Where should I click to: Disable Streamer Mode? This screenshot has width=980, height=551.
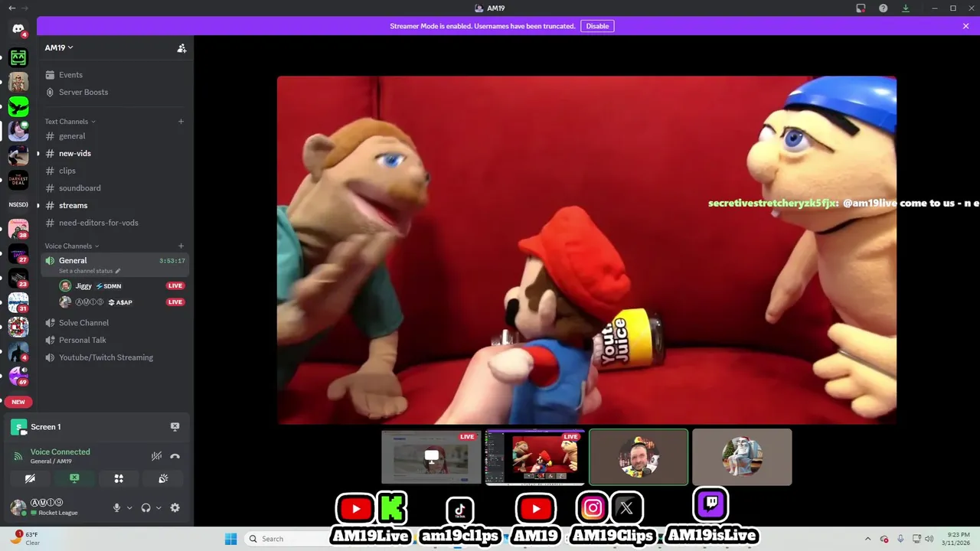click(x=597, y=26)
